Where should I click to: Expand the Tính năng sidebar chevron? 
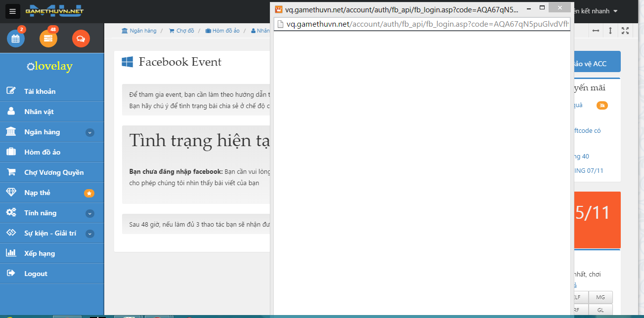pyautogui.click(x=89, y=213)
